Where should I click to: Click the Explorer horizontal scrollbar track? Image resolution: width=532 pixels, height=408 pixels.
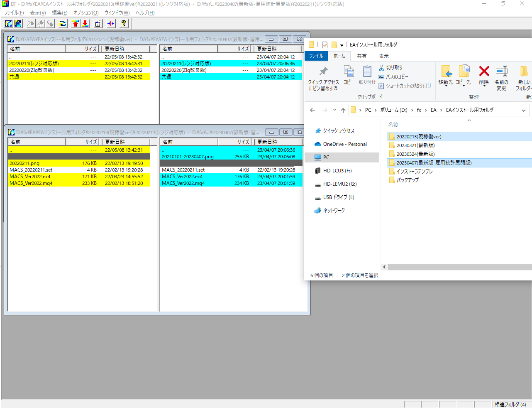coord(456,267)
